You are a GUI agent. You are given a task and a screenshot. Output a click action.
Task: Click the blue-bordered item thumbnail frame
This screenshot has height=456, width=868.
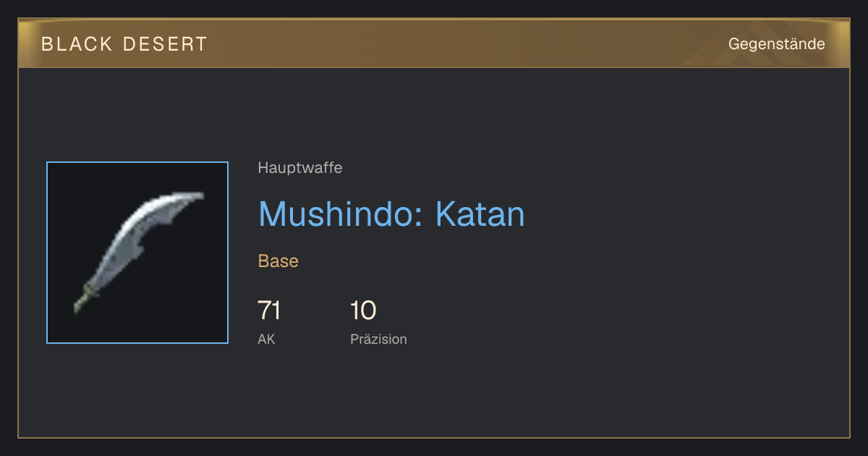coord(137,253)
